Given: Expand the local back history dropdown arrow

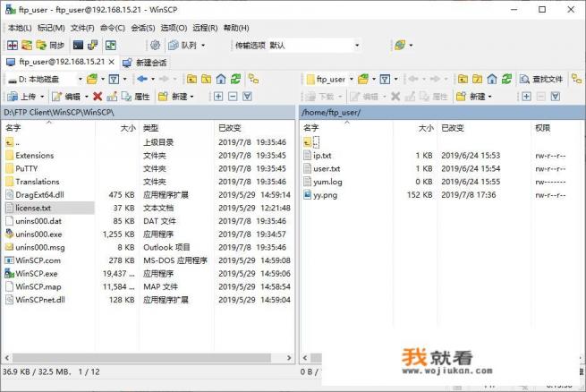Looking at the screenshot, I should click(153, 79).
